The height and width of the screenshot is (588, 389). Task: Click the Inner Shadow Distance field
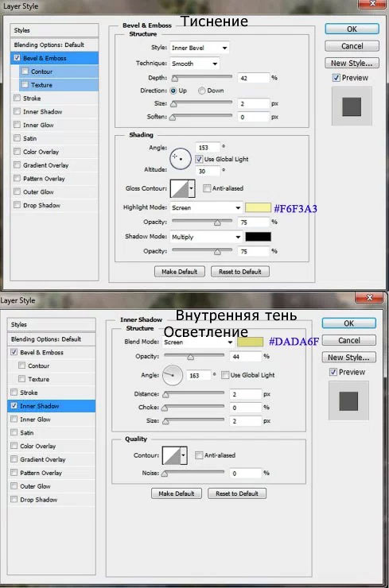(x=246, y=394)
